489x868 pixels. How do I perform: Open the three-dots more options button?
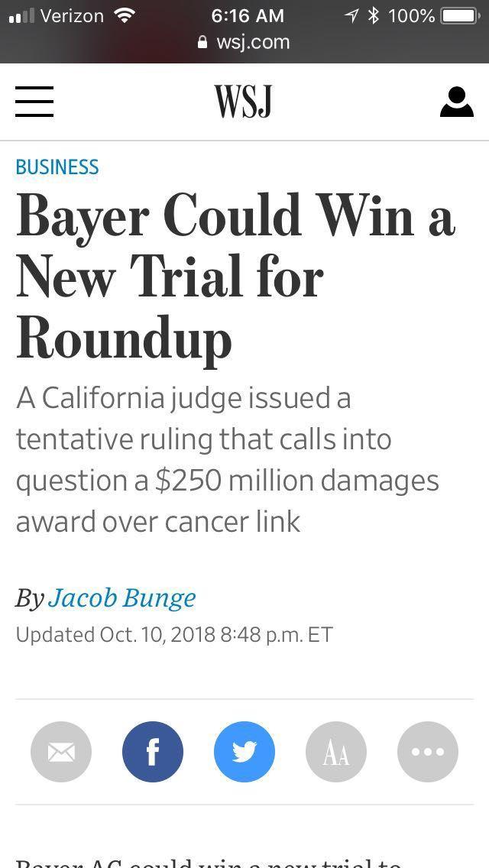428,752
